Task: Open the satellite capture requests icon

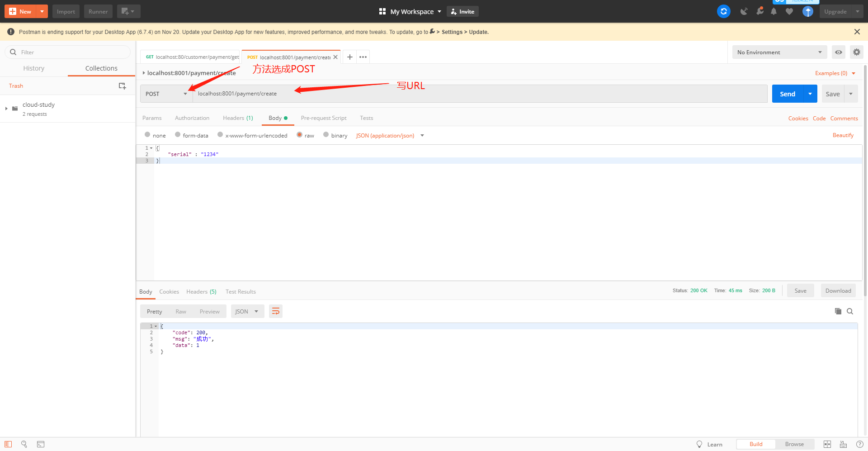Action: pos(744,11)
